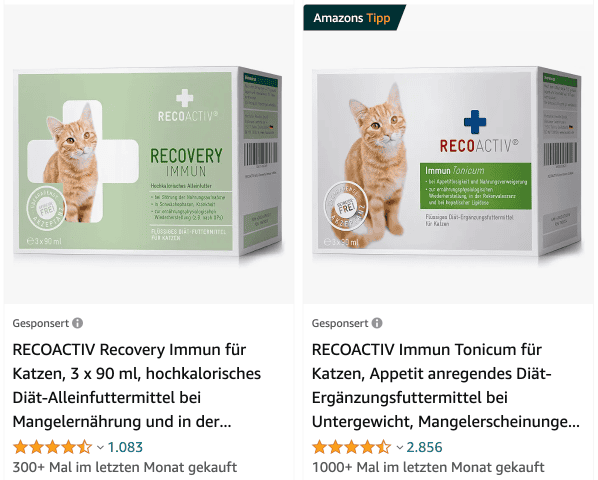Image resolution: width=598 pixels, height=480 pixels.
Task: Click star rating of Recovery Immun
Action: [52, 447]
